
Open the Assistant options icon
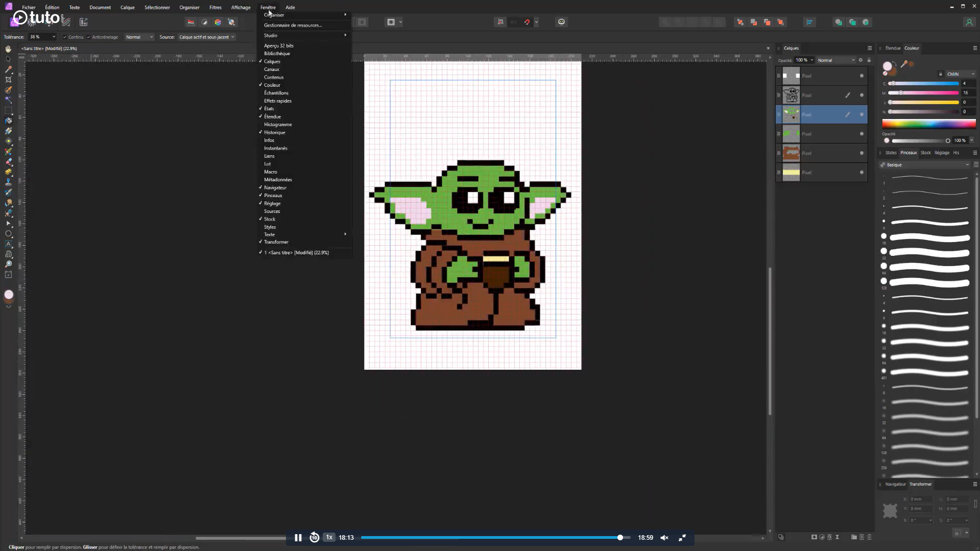click(561, 22)
